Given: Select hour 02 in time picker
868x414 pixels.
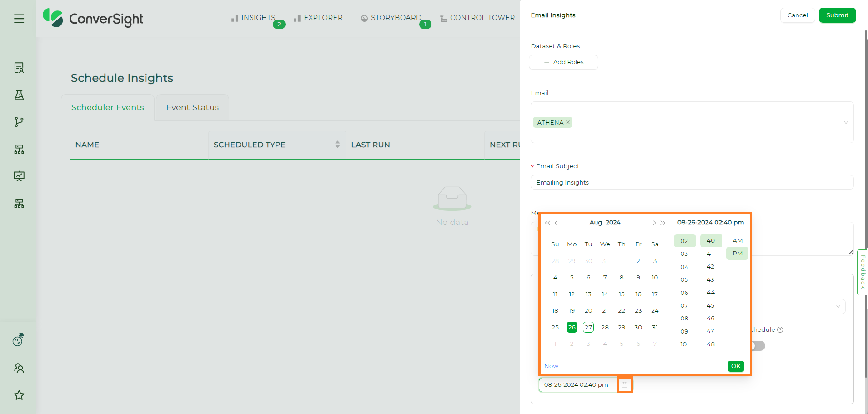Looking at the screenshot, I should [684, 241].
